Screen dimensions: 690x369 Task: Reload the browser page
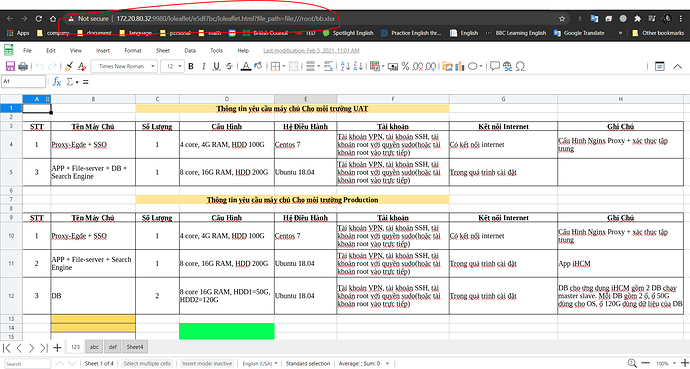[x=38, y=18]
